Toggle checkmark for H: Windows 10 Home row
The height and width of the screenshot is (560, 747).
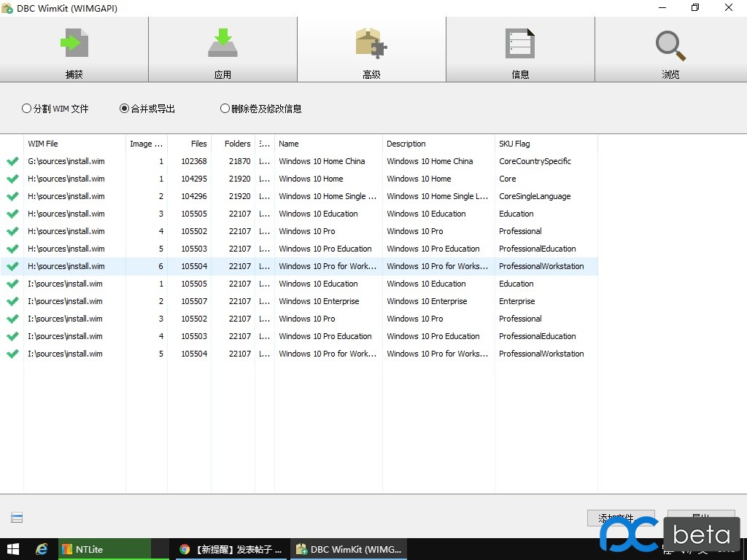pos(13,179)
